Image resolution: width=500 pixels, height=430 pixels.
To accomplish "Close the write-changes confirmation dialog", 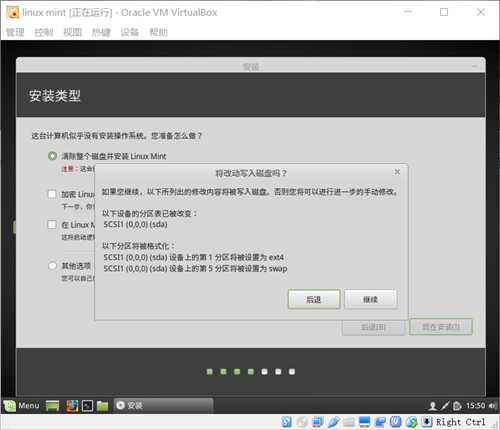I will [397, 172].
